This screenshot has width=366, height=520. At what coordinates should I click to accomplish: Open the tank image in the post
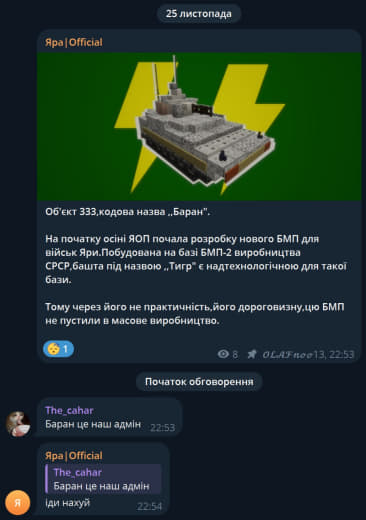(x=199, y=127)
